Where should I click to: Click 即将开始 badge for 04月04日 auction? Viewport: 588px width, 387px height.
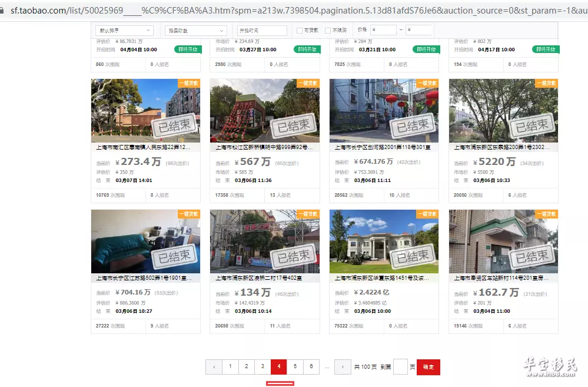point(188,49)
